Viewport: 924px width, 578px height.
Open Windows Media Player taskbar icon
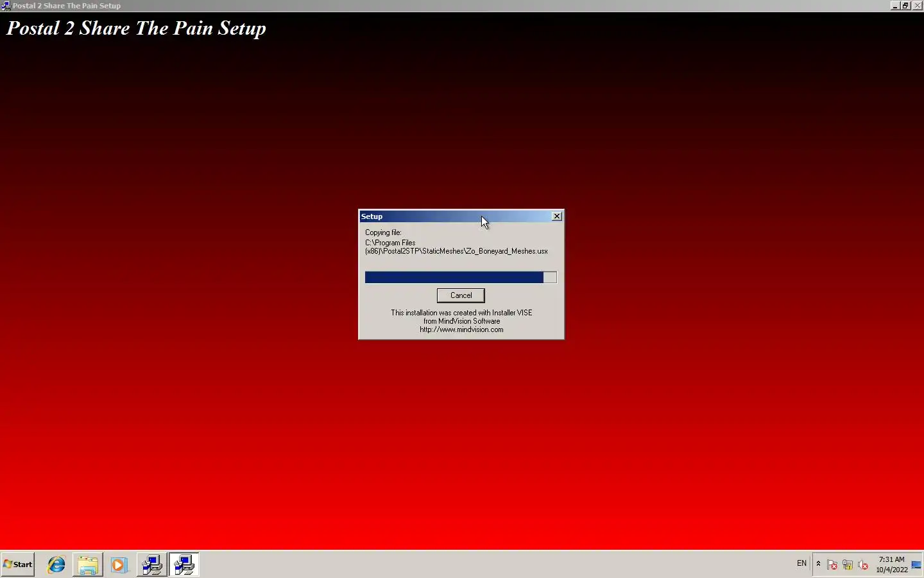[x=119, y=565]
